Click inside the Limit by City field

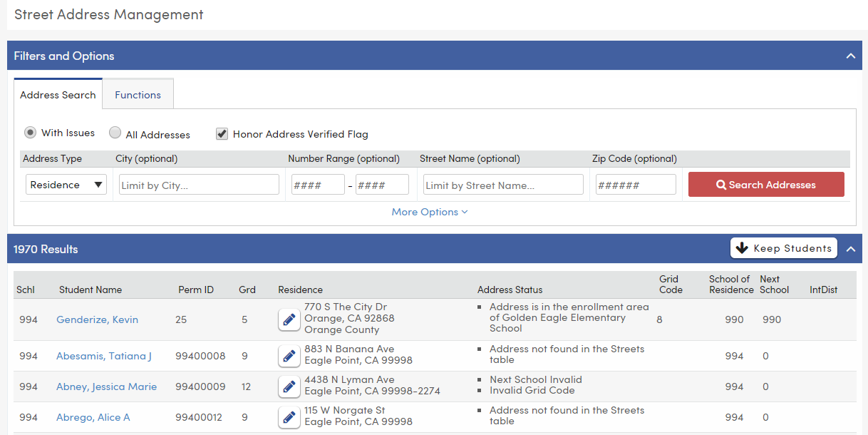(x=198, y=184)
